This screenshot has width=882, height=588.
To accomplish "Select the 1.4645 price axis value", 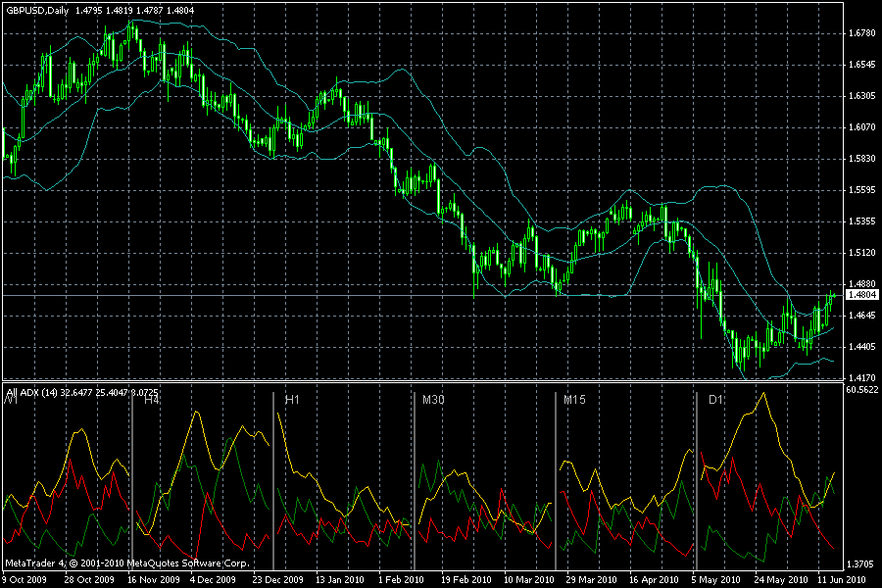I will (x=862, y=316).
